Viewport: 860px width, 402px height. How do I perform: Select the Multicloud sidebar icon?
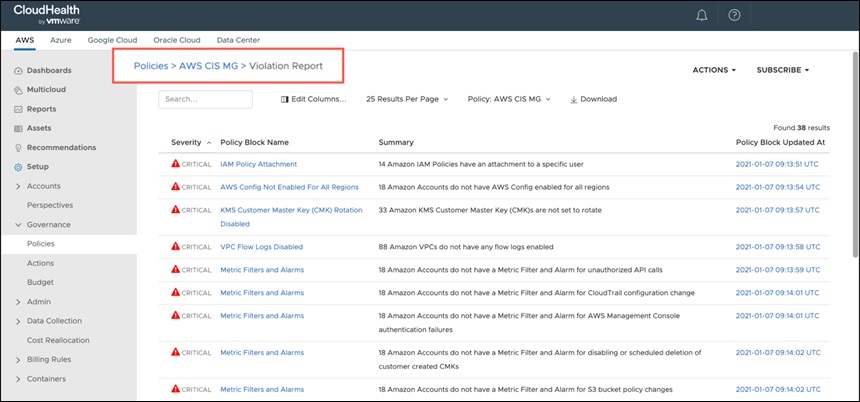click(x=18, y=90)
